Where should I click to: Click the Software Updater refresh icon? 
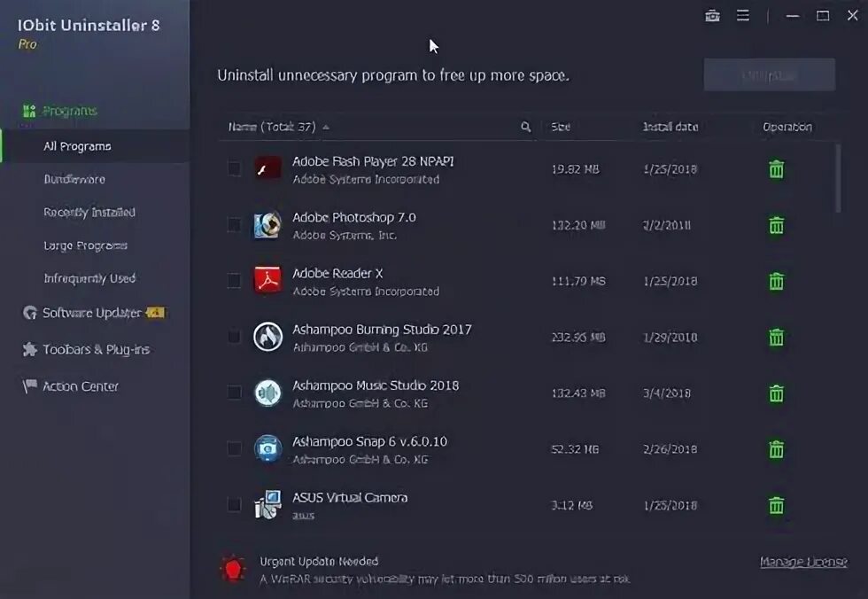[x=29, y=313]
